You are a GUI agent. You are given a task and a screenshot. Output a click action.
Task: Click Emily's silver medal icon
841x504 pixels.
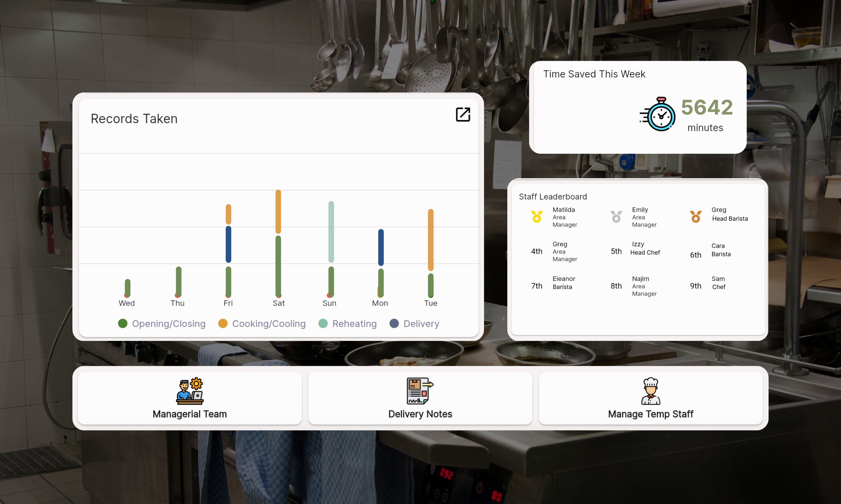click(x=616, y=216)
